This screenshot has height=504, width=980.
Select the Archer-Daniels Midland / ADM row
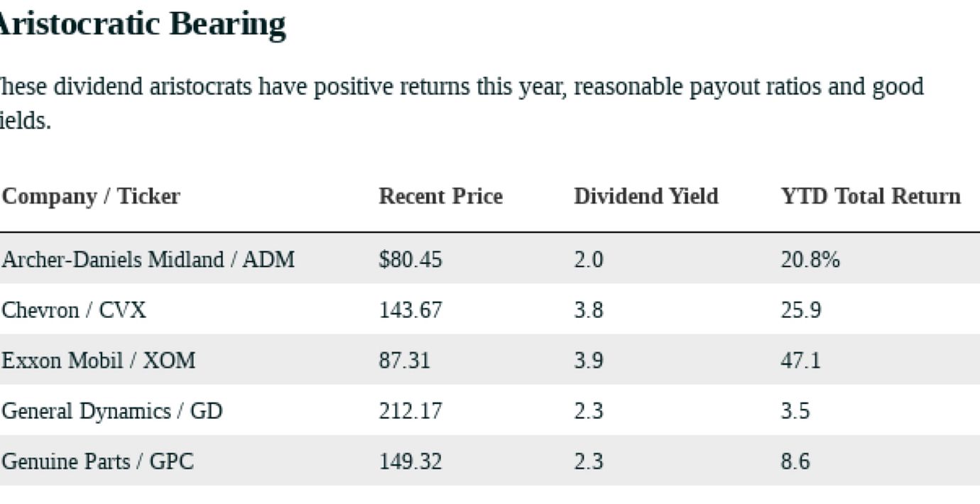pos(148,260)
